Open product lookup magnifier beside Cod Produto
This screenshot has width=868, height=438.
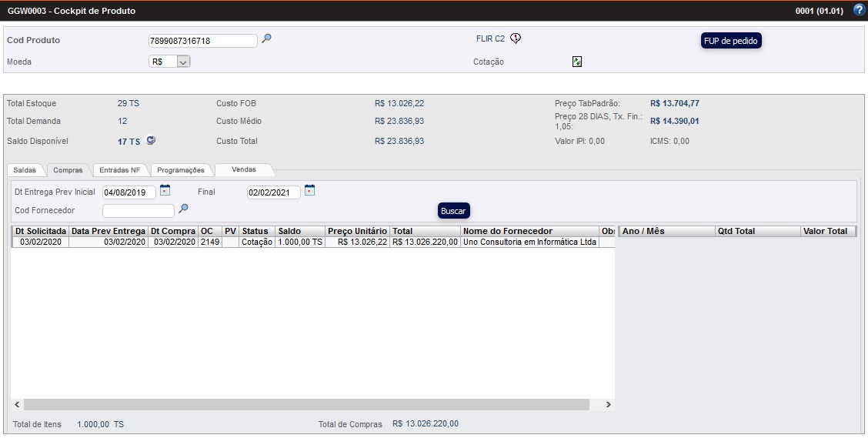click(x=266, y=38)
